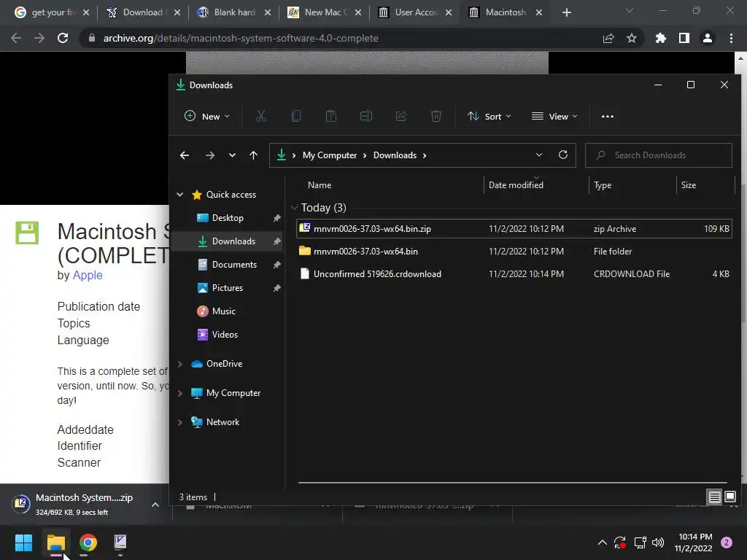This screenshot has width=747, height=560.
Task: Switch to large thumbnails view icon in status bar
Action: click(x=729, y=497)
